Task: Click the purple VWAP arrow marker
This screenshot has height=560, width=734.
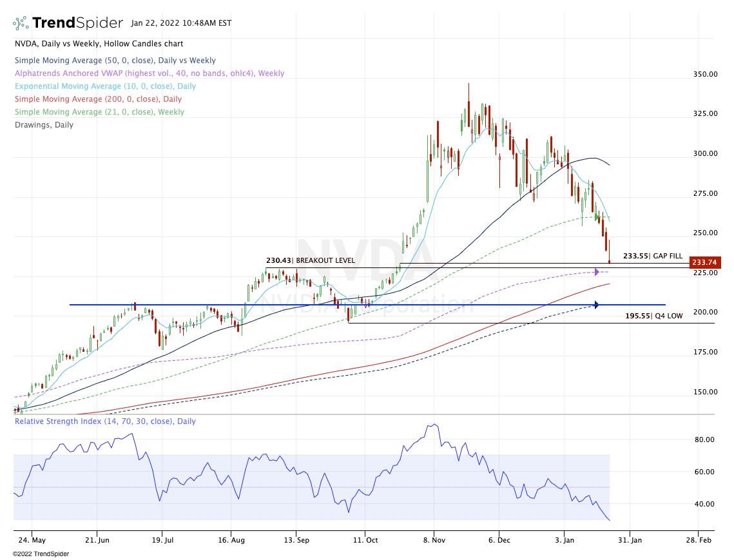Action: click(597, 272)
